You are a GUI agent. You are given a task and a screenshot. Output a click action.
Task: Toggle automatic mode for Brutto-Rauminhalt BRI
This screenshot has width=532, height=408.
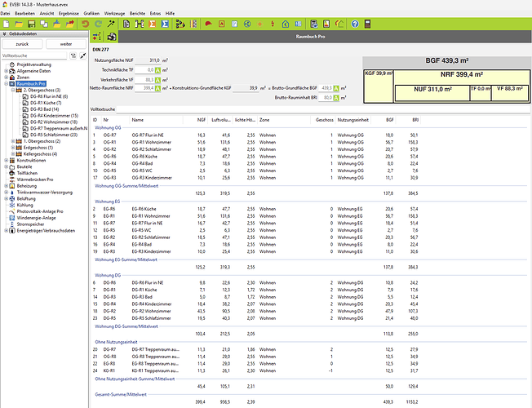click(x=336, y=98)
